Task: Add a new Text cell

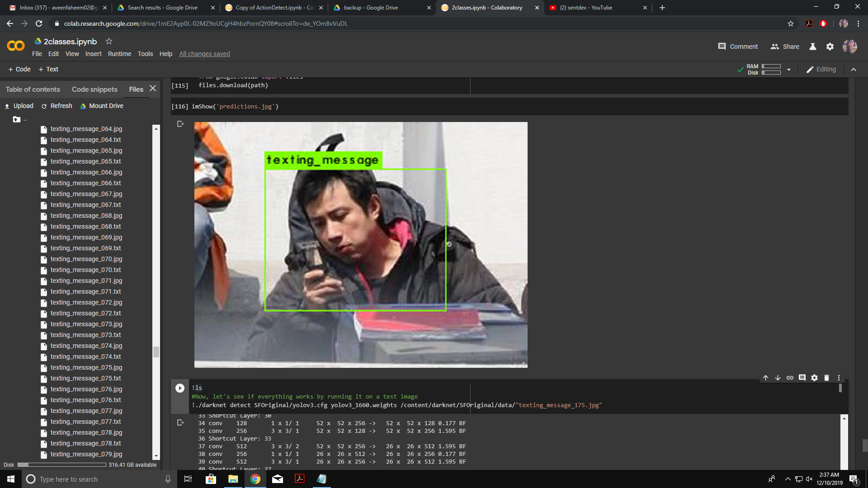Action: [x=48, y=69]
